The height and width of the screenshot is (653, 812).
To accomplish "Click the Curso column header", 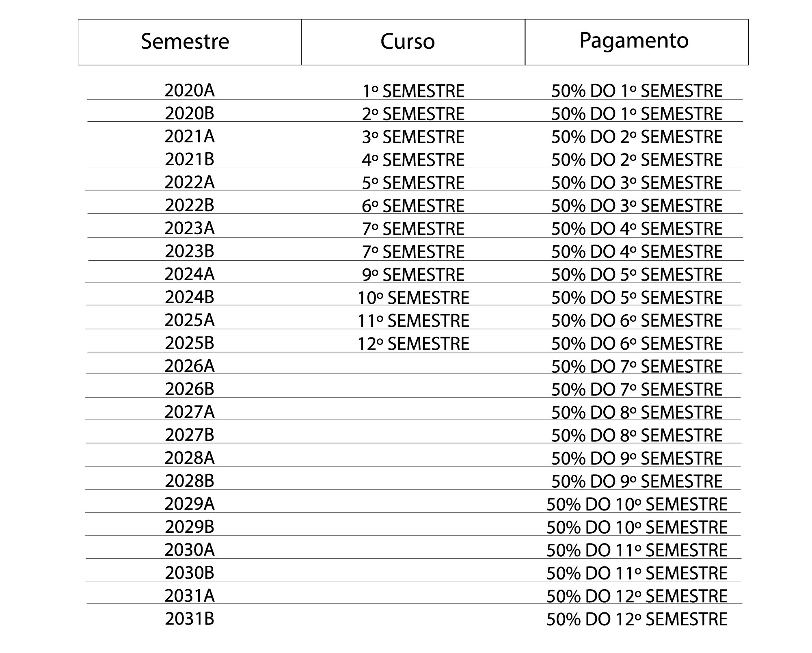I will point(408,41).
